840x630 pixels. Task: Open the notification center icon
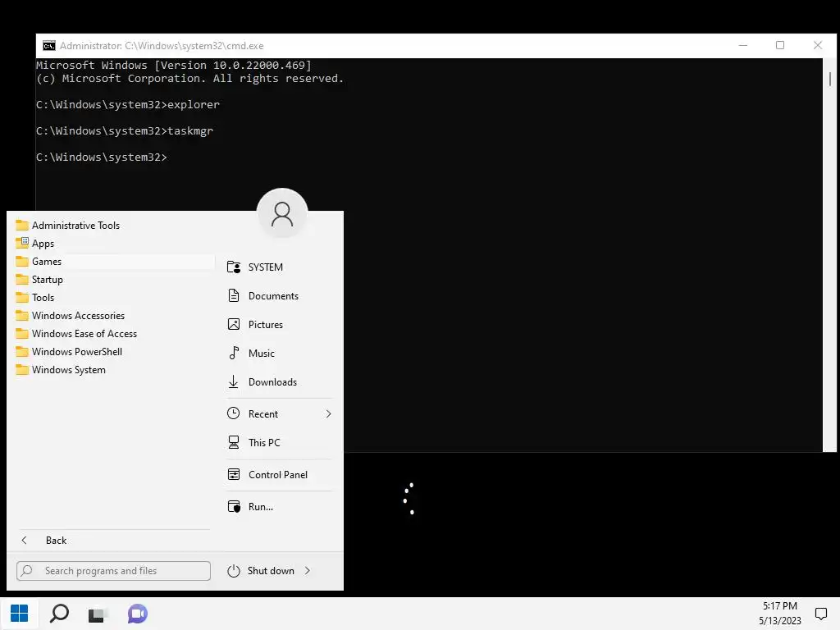point(820,614)
